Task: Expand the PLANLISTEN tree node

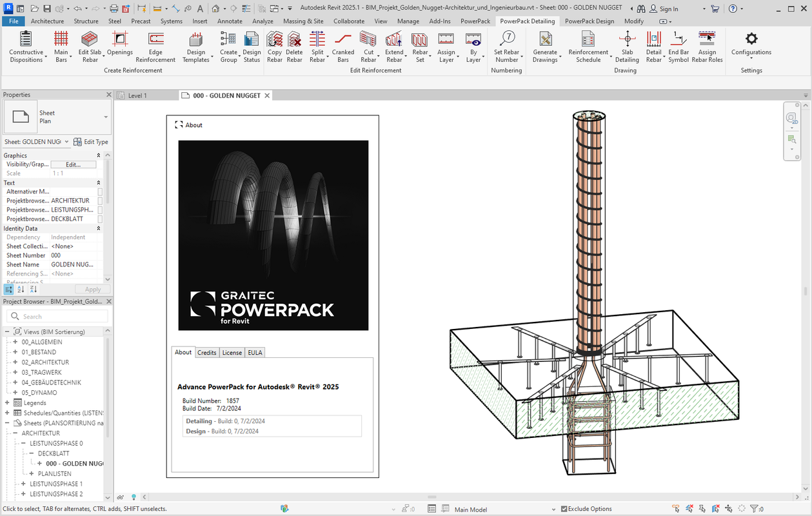Action: click(32, 473)
